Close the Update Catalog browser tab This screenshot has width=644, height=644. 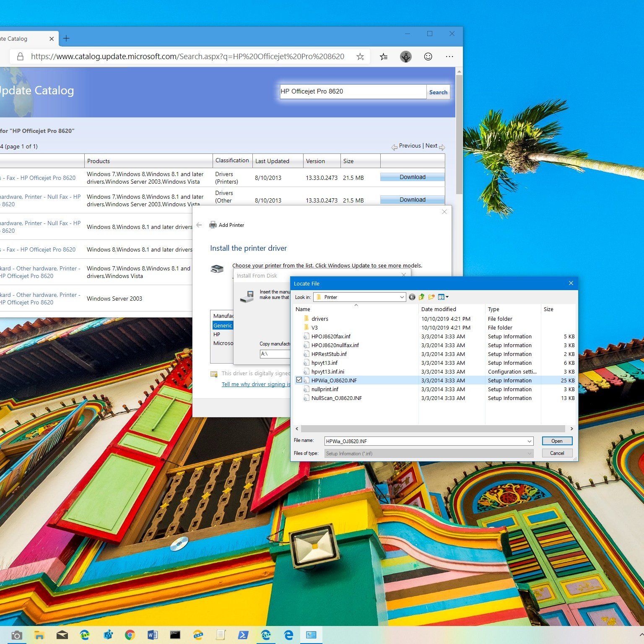[52, 39]
